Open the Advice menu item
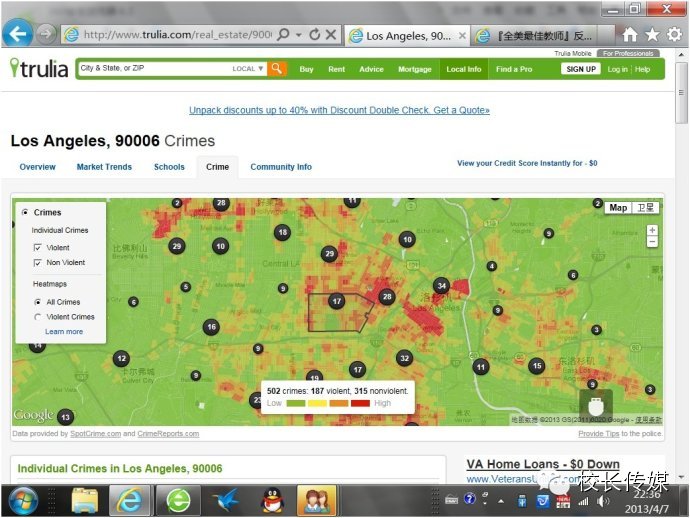The image size is (690, 518). [x=371, y=69]
